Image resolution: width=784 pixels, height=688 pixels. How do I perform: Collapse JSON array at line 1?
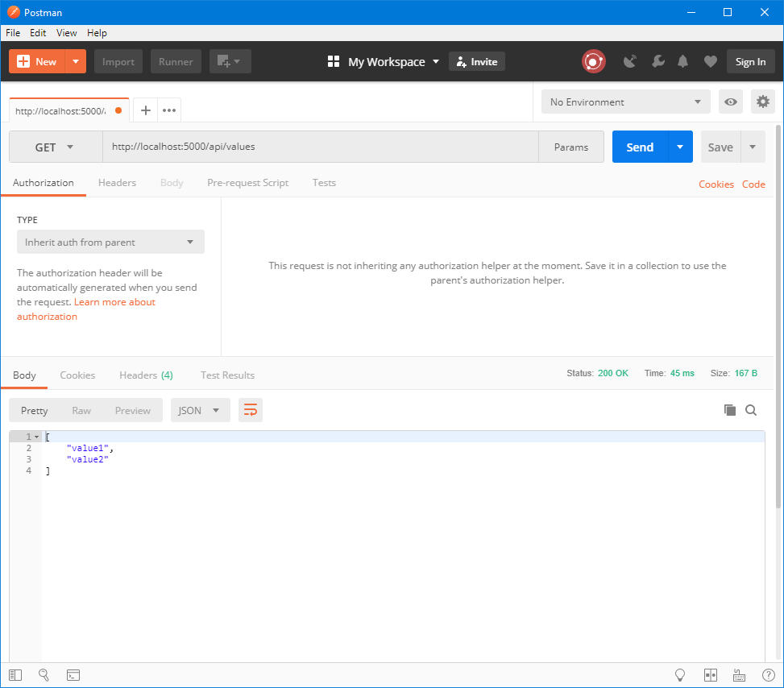(36, 437)
